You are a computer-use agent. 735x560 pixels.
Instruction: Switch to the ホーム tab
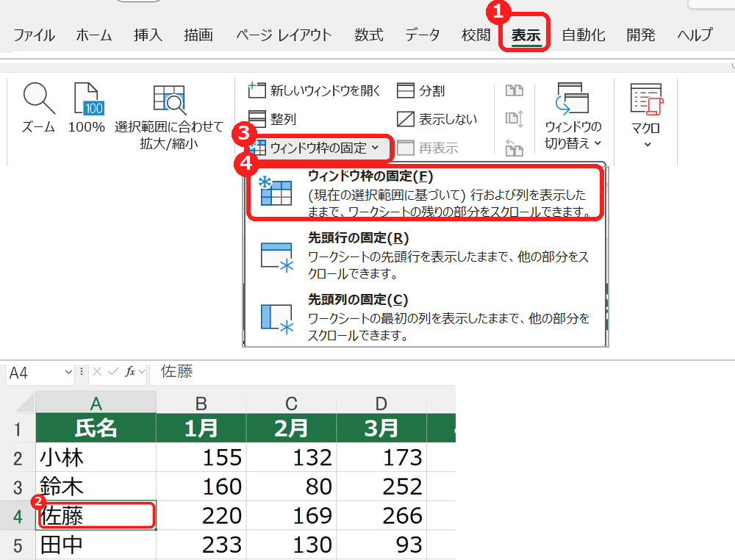[94, 35]
